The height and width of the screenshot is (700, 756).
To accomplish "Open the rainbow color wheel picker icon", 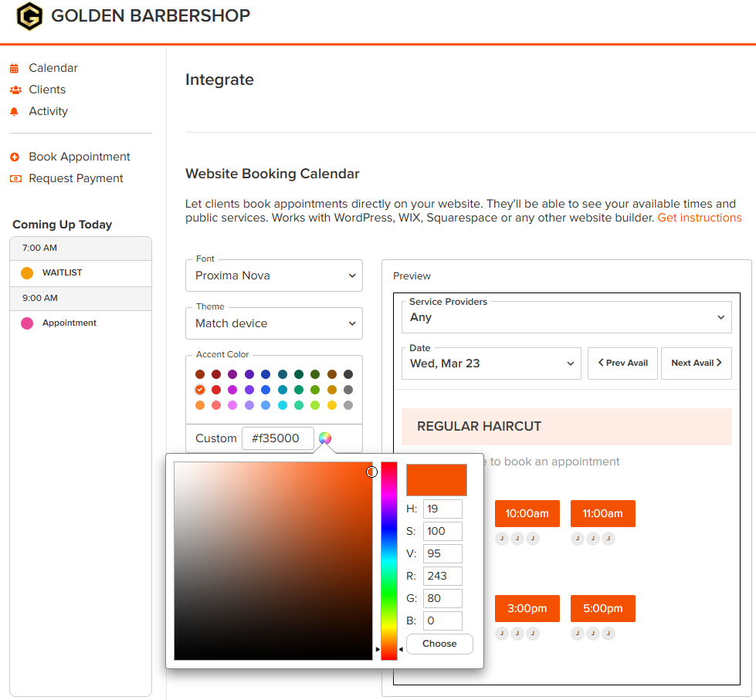I will (325, 438).
